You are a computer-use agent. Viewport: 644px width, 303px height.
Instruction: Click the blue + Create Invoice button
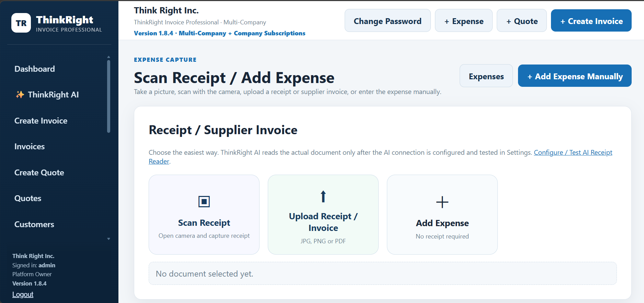591,21
